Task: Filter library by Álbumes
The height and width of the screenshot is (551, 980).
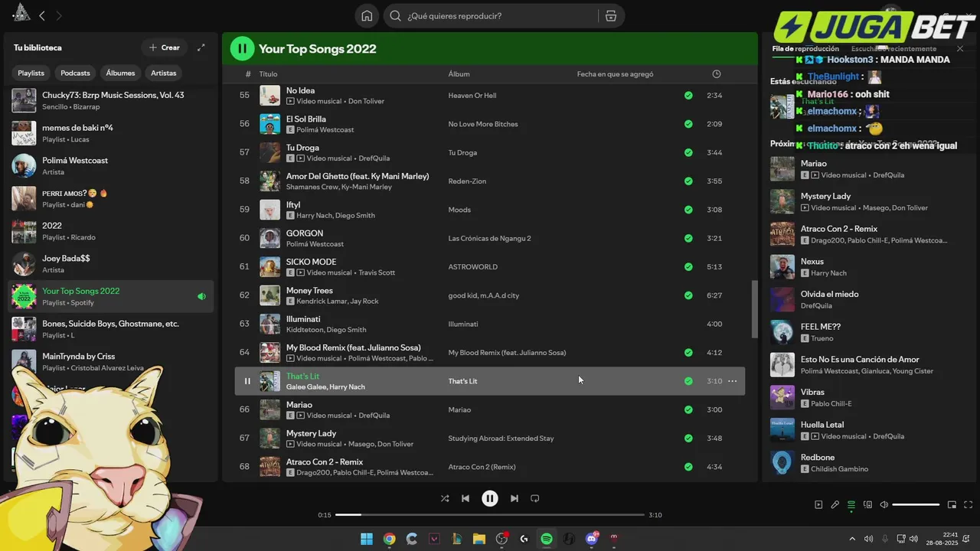Action: point(120,73)
